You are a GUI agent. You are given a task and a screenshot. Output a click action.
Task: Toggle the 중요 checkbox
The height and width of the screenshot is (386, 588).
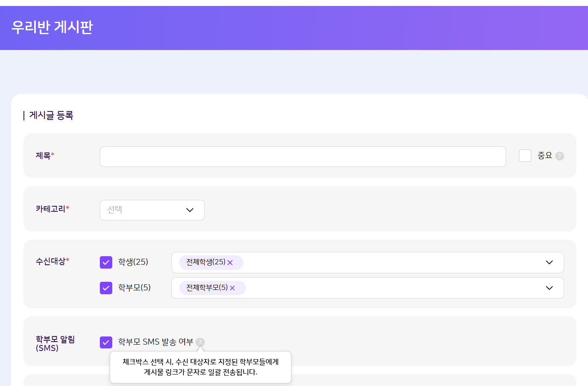(525, 156)
